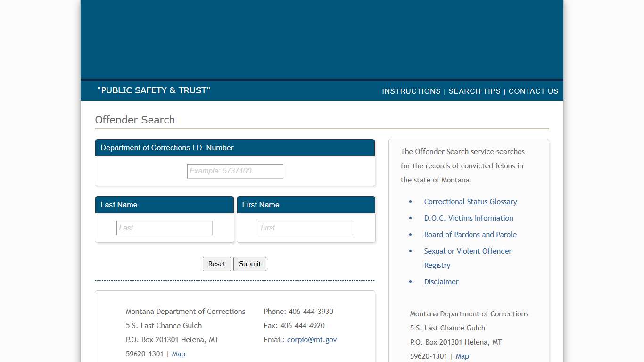Viewport: 644px width, 362px height.
Task: Submit the offender search form
Action: click(x=249, y=263)
